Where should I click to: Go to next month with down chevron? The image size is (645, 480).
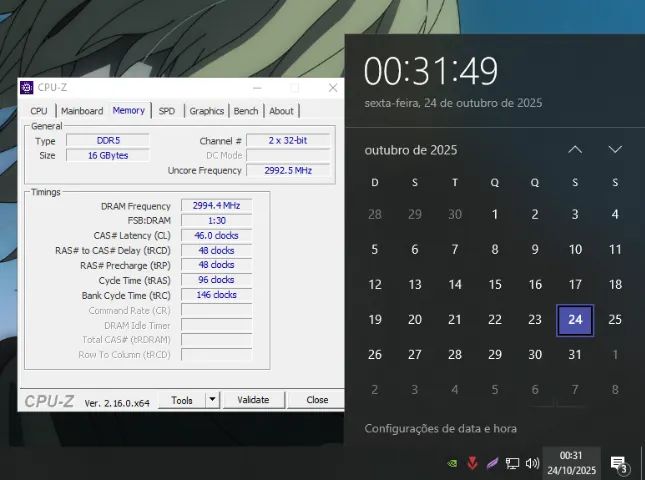point(615,150)
